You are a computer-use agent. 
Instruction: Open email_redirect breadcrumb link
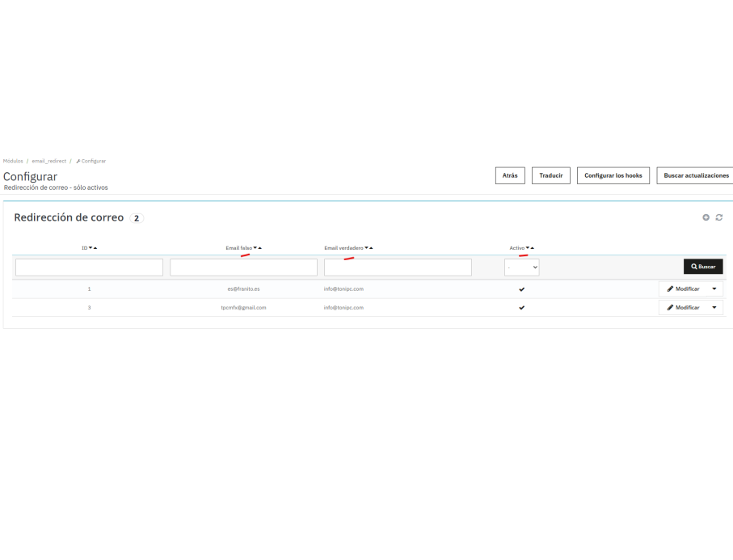49,161
